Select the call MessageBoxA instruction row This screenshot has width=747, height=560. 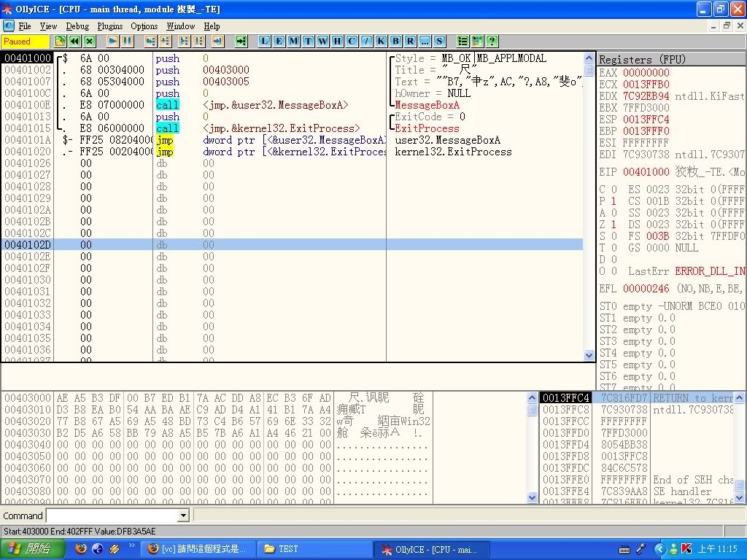292,105
